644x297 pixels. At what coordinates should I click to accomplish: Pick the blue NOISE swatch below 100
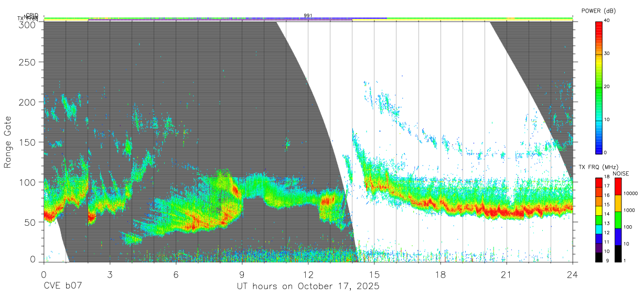click(x=618, y=236)
